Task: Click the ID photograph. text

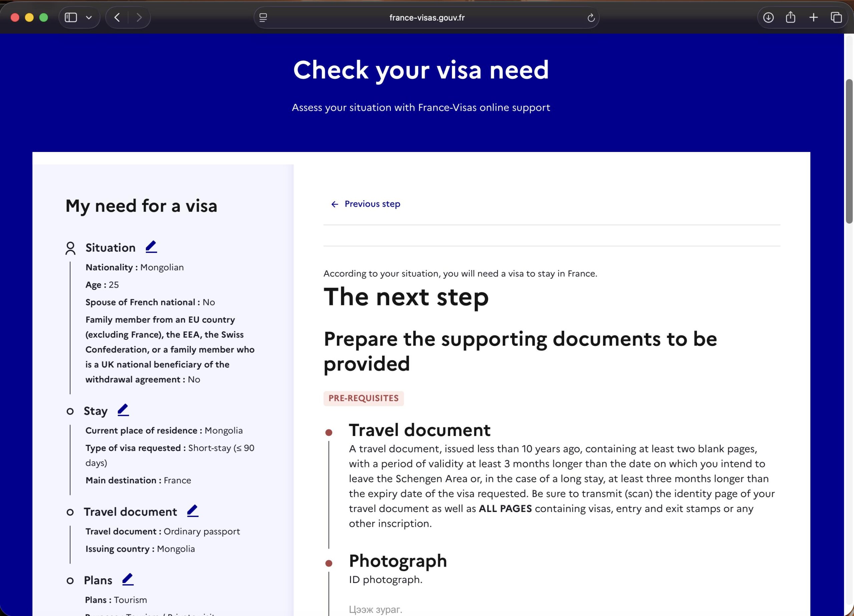Action: (386, 579)
